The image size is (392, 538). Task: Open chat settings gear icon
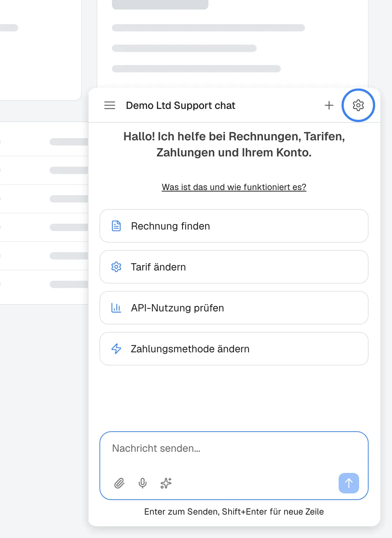(358, 105)
